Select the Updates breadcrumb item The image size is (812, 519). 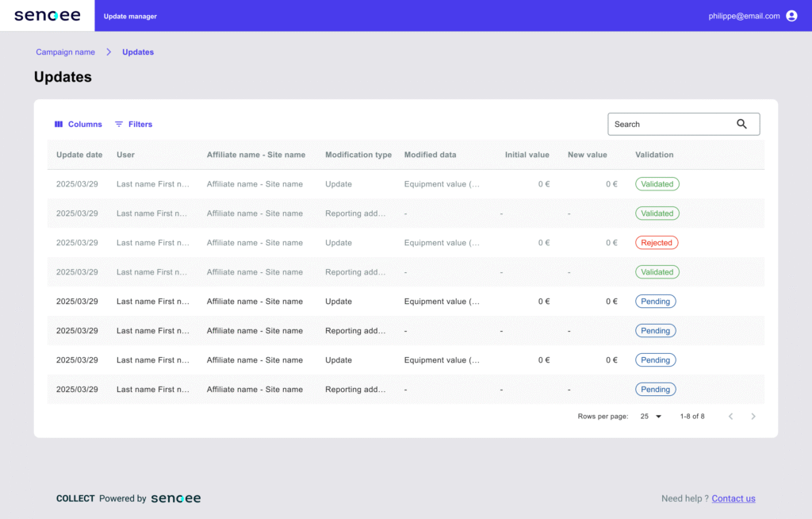coord(138,52)
